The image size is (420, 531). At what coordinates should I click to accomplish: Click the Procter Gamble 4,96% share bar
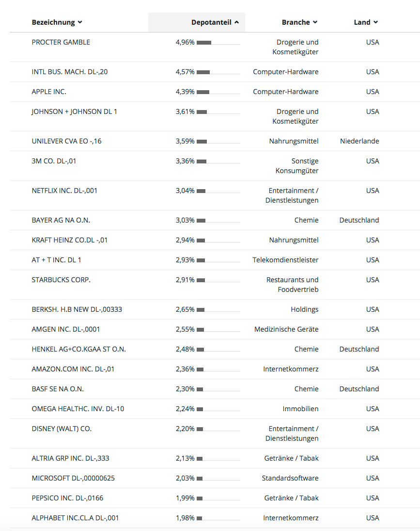tap(218, 43)
